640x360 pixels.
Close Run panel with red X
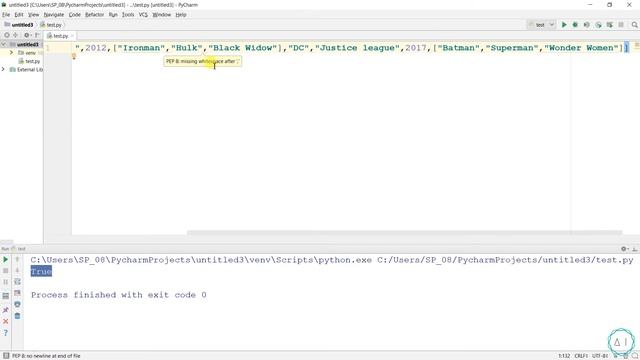tap(6, 321)
